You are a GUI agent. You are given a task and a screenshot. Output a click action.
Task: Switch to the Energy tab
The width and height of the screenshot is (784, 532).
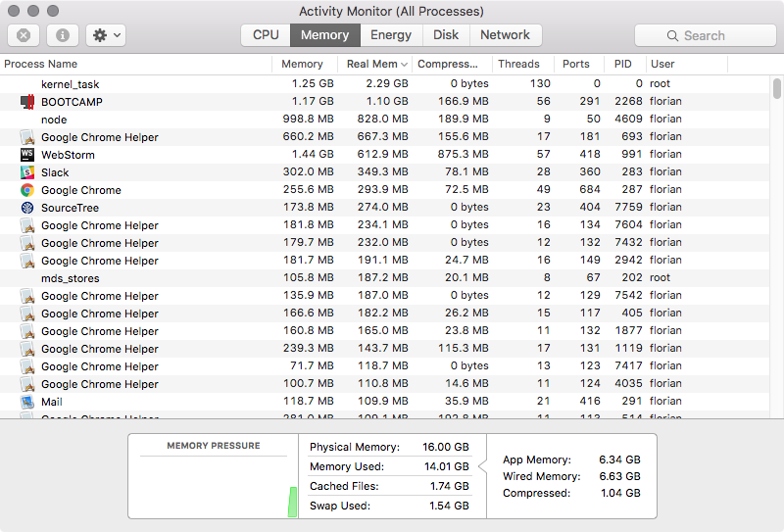point(391,35)
